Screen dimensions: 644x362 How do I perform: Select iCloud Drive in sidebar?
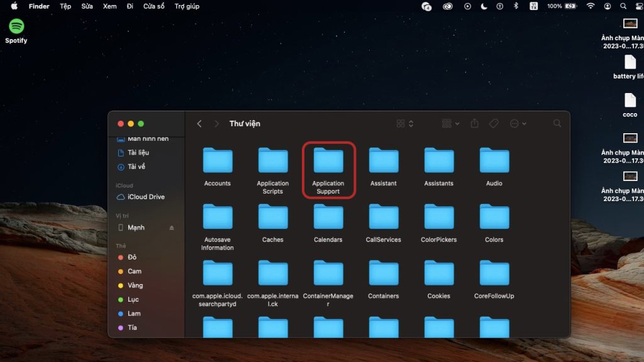[x=146, y=197]
